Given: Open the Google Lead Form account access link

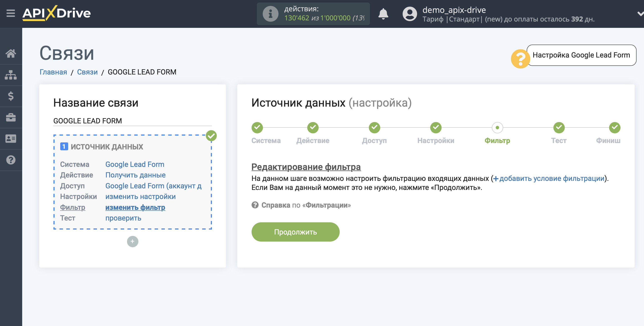Looking at the screenshot, I should 153,186.
